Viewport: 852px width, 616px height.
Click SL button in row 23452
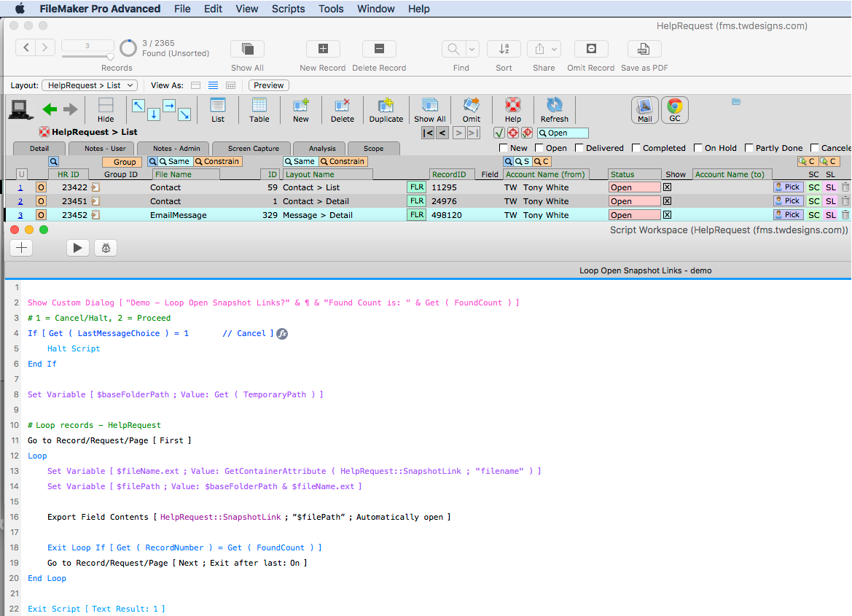830,215
